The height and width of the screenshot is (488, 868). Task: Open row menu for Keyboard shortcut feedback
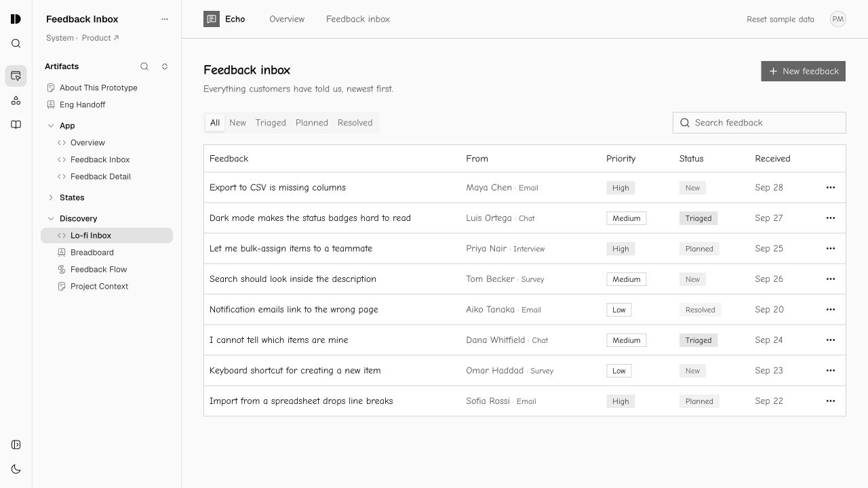(831, 371)
